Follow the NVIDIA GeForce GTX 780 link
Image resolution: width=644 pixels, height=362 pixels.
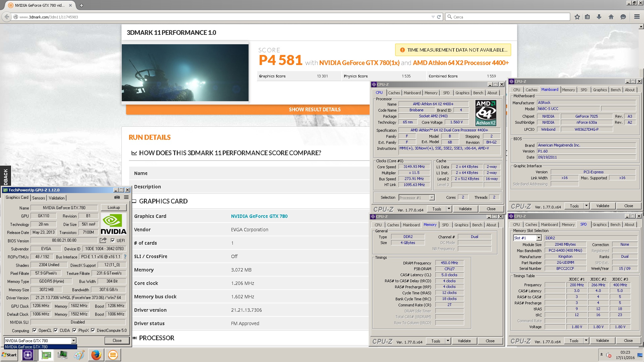pyautogui.click(x=259, y=216)
